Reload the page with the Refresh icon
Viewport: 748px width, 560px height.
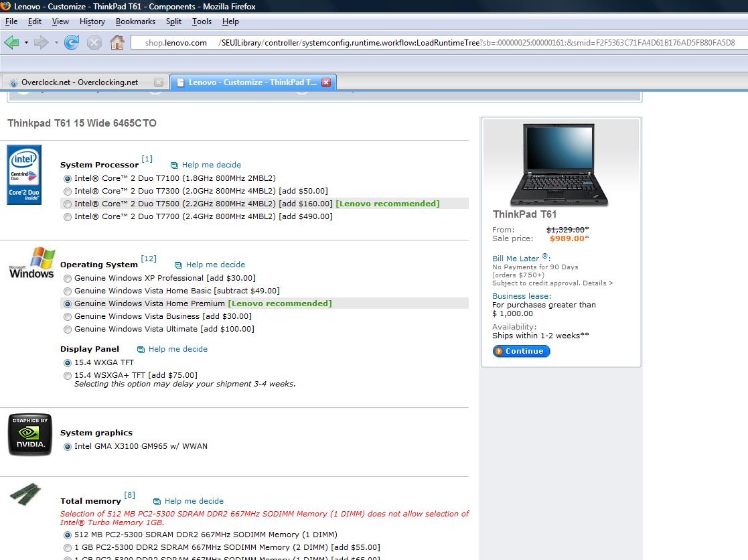[72, 42]
